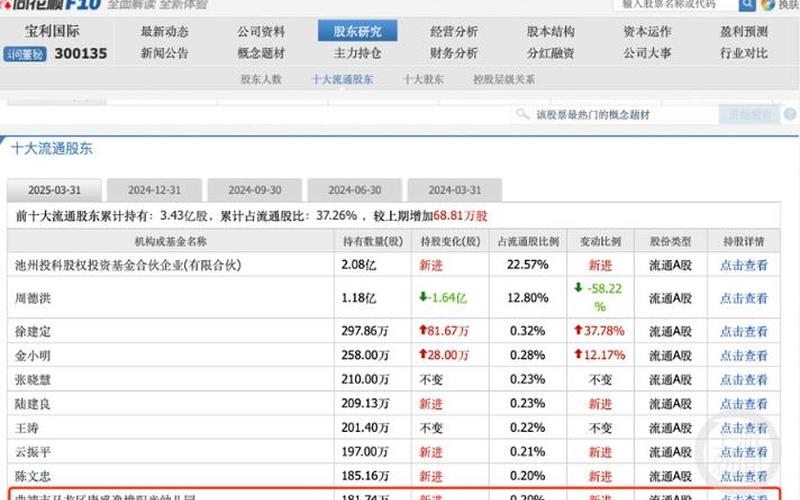Click the 机构或基金名称 column header

click(170, 241)
